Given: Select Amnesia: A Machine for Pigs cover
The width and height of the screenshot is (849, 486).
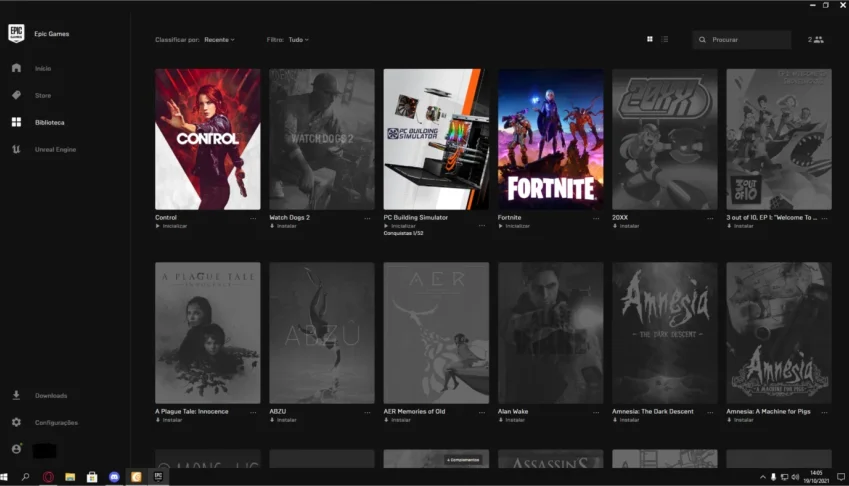Looking at the screenshot, I should pos(779,333).
